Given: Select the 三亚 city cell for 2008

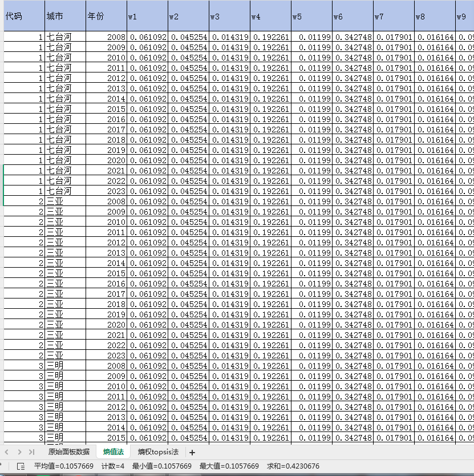Looking at the screenshot, I should pyautogui.click(x=65, y=201).
